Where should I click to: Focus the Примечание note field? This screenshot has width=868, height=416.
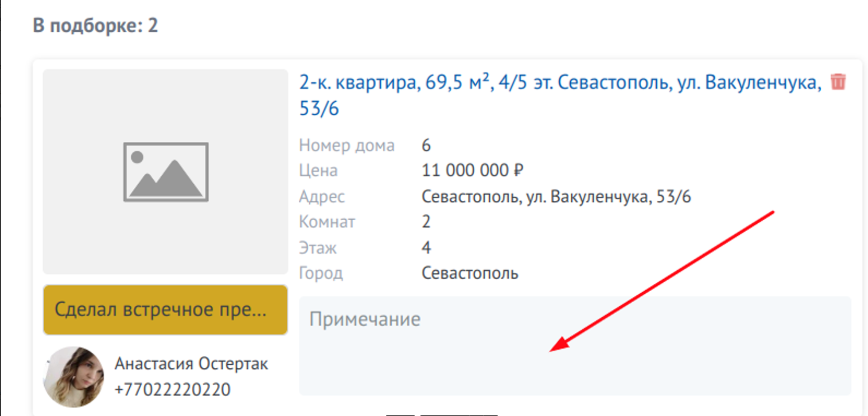pos(575,346)
